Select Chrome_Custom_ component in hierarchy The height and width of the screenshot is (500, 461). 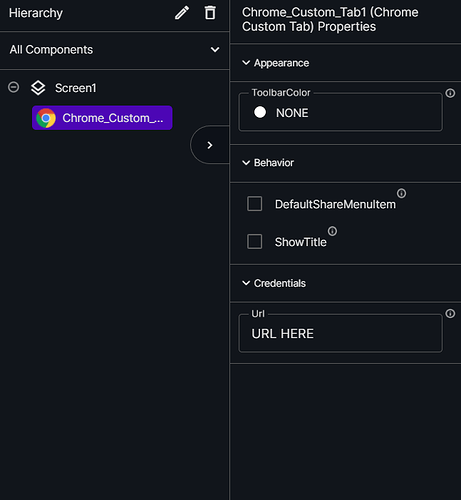[102, 118]
